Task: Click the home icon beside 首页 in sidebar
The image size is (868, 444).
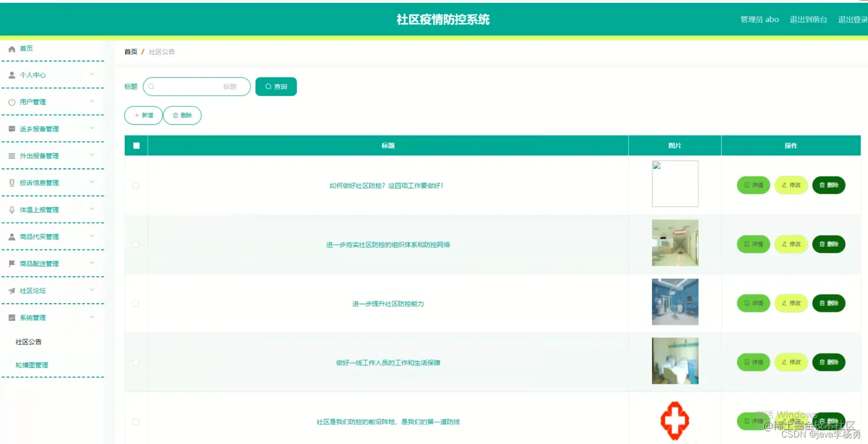Action: tap(12, 49)
